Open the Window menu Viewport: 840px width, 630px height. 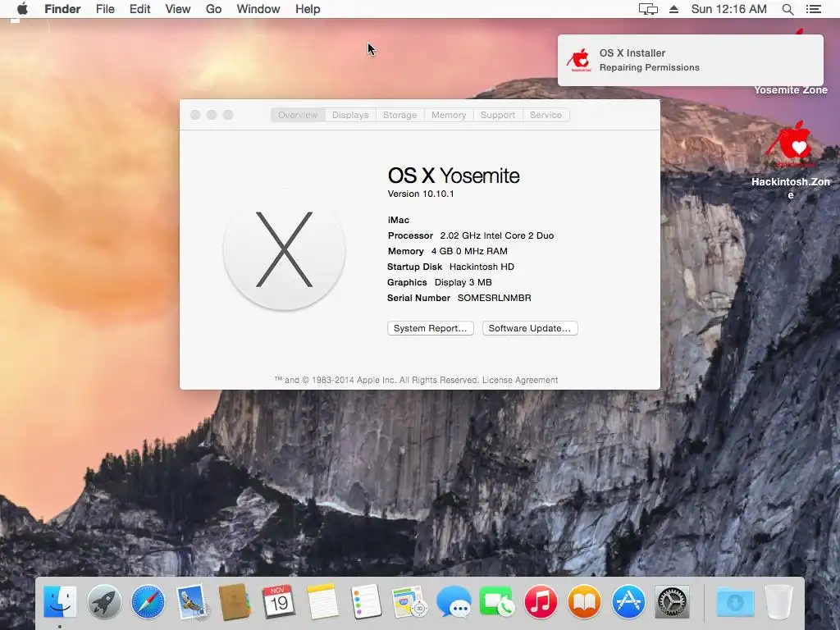(x=258, y=9)
